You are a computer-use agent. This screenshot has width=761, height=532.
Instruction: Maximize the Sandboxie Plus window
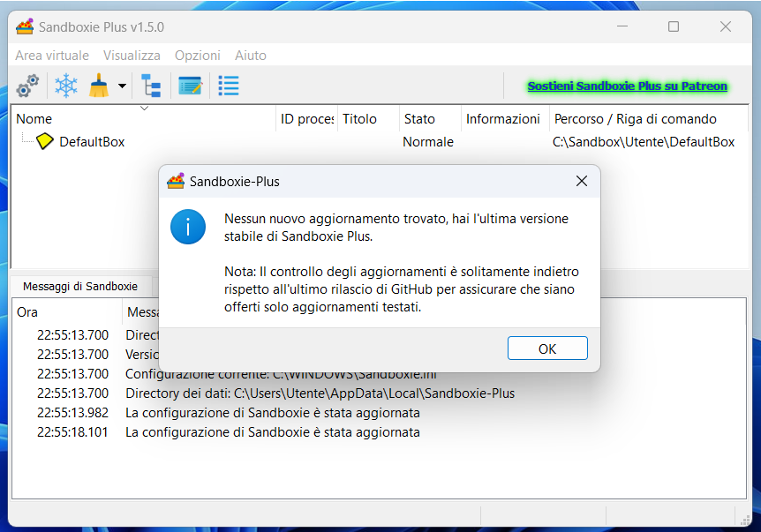click(x=674, y=26)
